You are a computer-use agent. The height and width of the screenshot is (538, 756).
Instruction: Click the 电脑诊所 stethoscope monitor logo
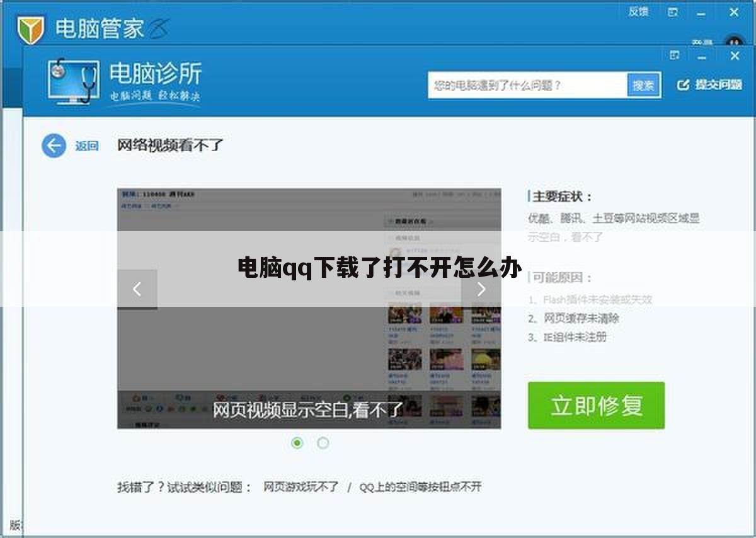tap(73, 81)
